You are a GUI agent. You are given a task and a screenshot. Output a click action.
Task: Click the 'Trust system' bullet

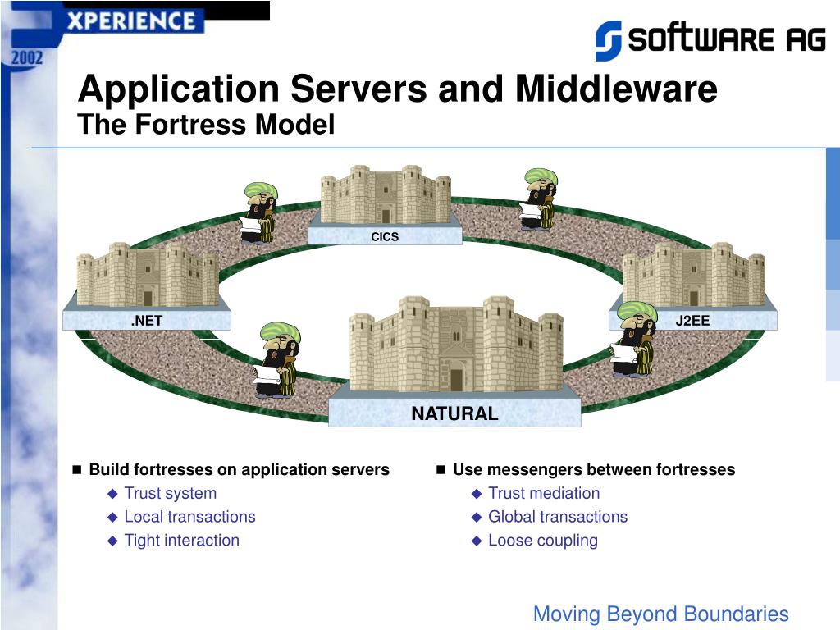[171, 493]
